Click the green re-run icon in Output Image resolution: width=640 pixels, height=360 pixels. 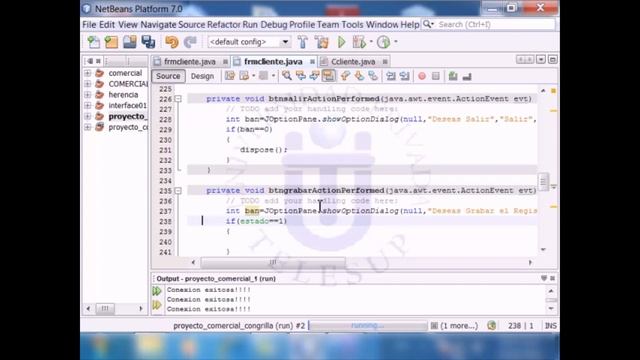pyautogui.click(x=157, y=291)
